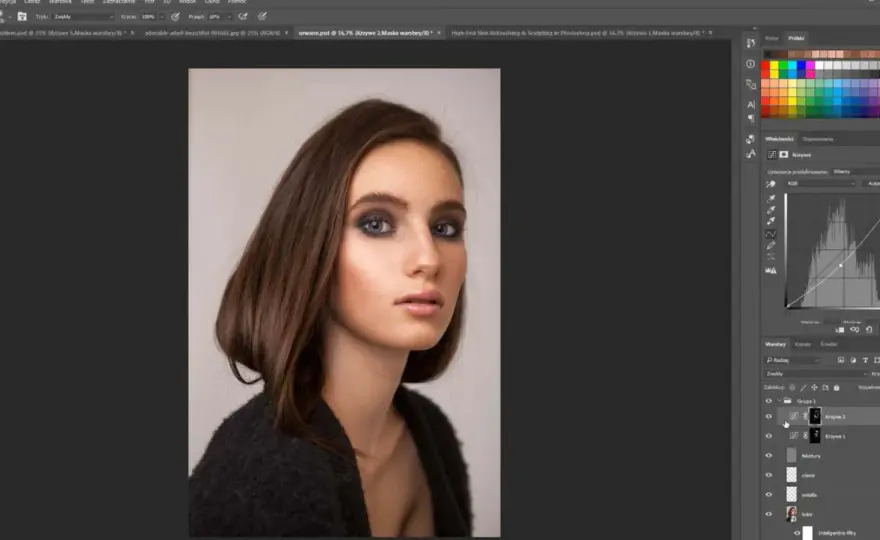880x540 pixels.
Task: Collapse the Grupa 1 group arrow
Action: [780, 401]
